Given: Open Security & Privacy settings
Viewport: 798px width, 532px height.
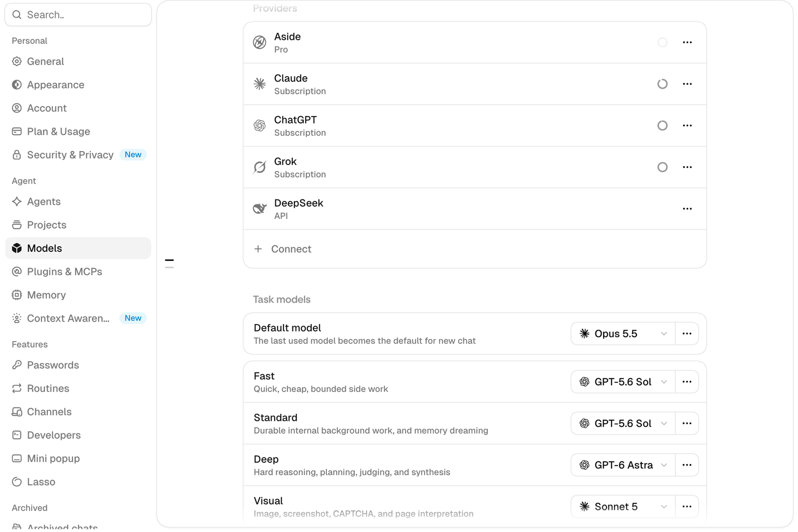Looking at the screenshot, I should click(78, 155).
